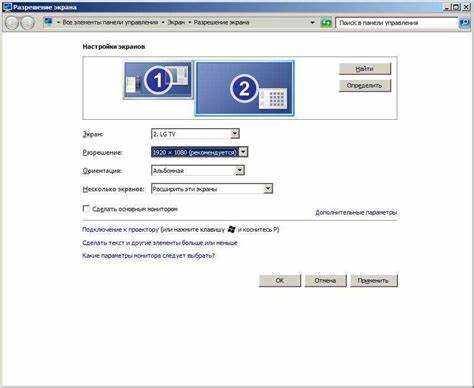
Task: Open Подключение к проектору link
Action: 120,230
